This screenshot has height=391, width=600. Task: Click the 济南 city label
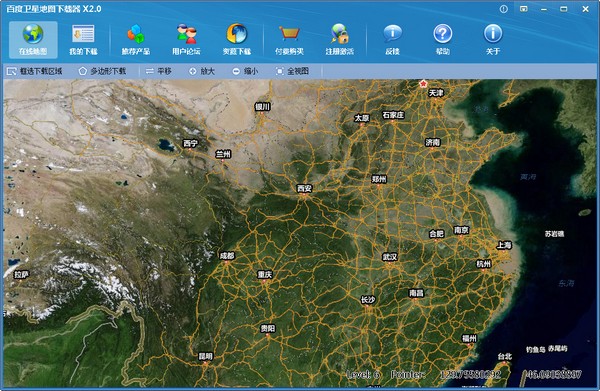click(x=433, y=142)
